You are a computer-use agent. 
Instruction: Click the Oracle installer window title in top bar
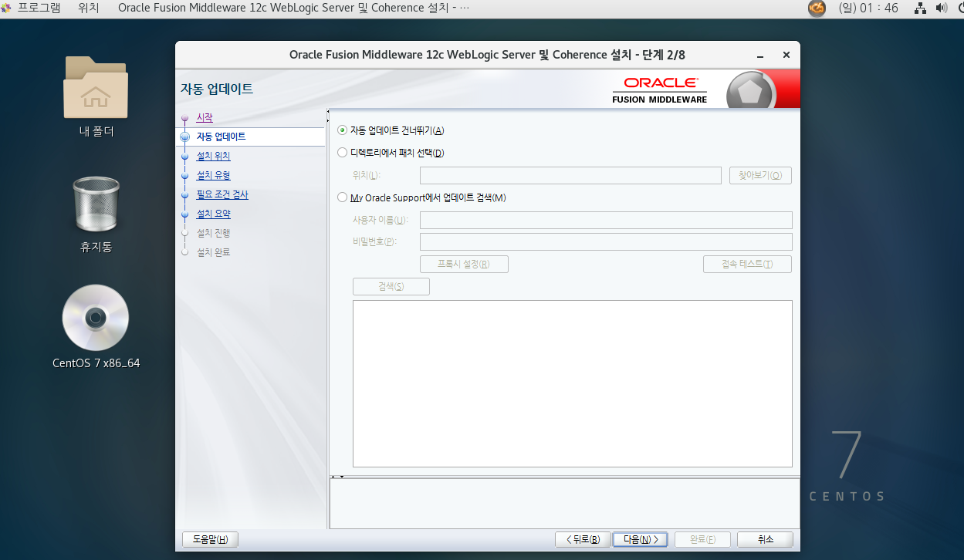coord(293,8)
